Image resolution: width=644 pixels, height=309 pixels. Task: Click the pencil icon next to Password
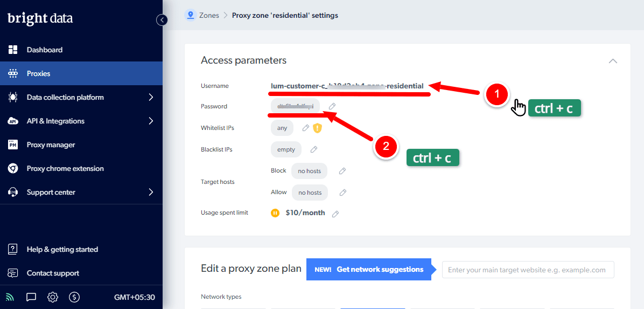coord(333,106)
